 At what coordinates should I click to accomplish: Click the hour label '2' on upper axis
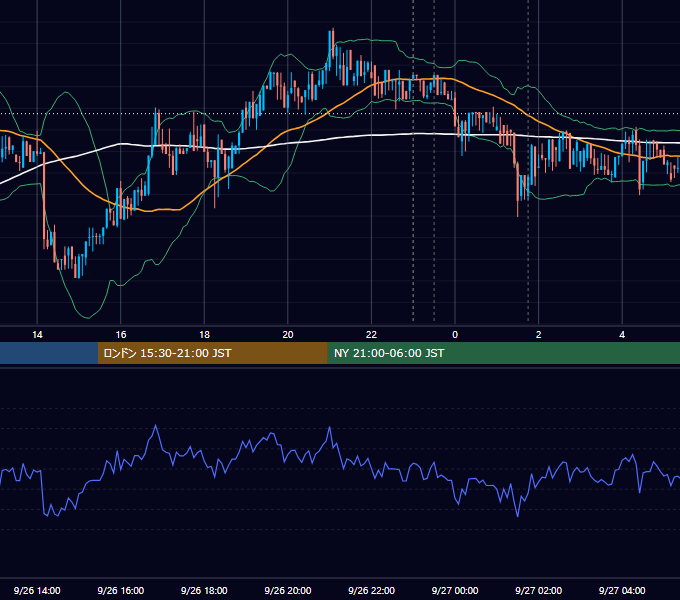539,335
